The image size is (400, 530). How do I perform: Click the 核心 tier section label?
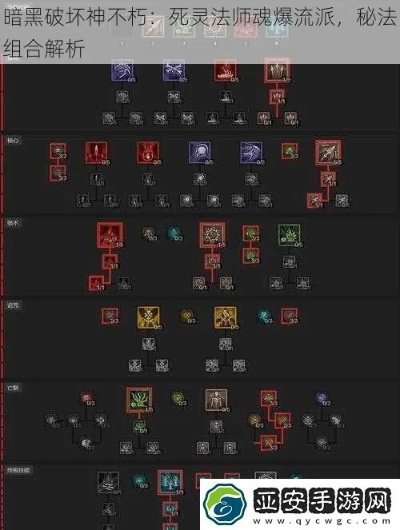pos(13,140)
